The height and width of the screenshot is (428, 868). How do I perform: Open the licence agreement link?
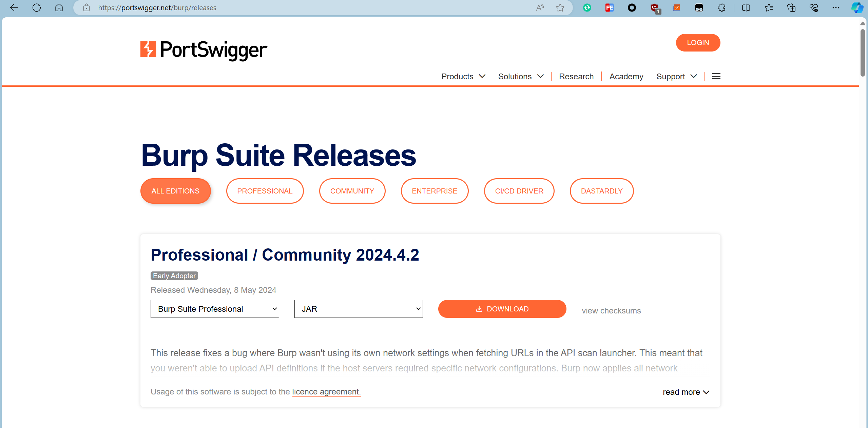click(326, 392)
